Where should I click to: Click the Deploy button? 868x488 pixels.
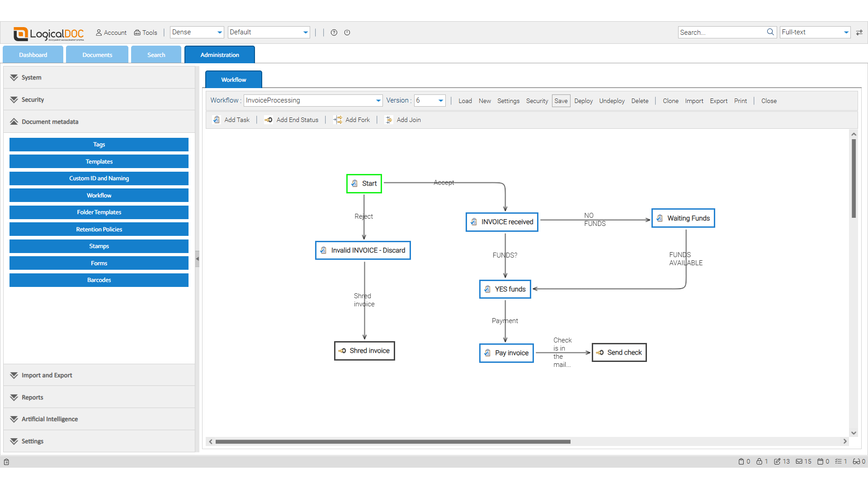[x=583, y=101]
